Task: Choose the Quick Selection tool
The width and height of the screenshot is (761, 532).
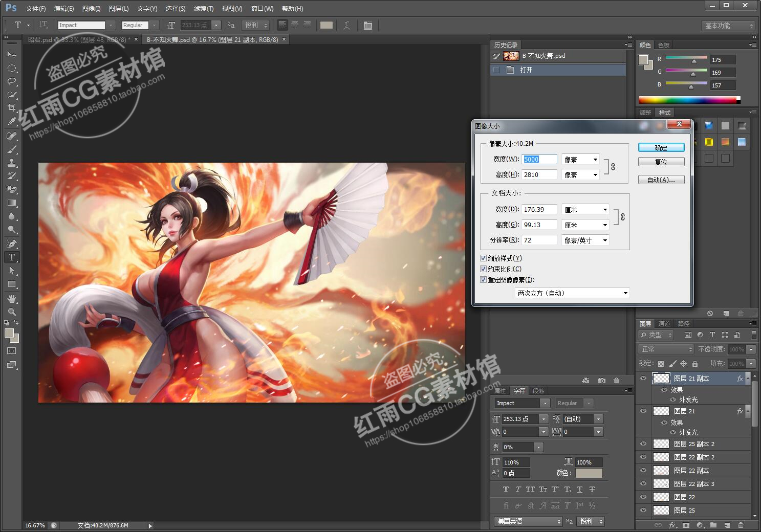Action: (11, 95)
